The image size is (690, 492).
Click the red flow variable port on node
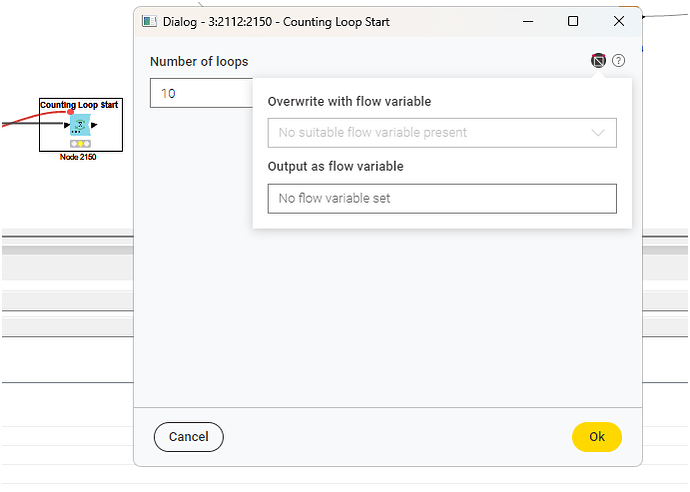[x=70, y=112]
